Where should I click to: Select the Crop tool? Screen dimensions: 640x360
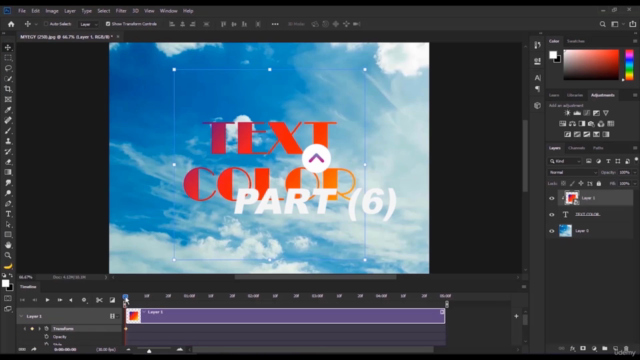pos(8,89)
